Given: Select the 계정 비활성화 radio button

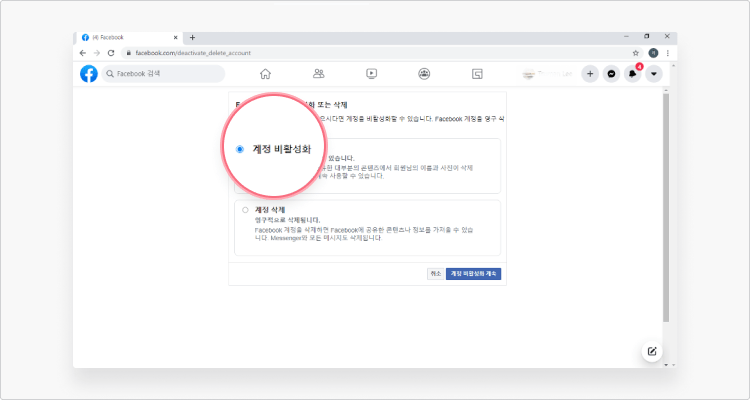Looking at the screenshot, I should coord(240,149).
